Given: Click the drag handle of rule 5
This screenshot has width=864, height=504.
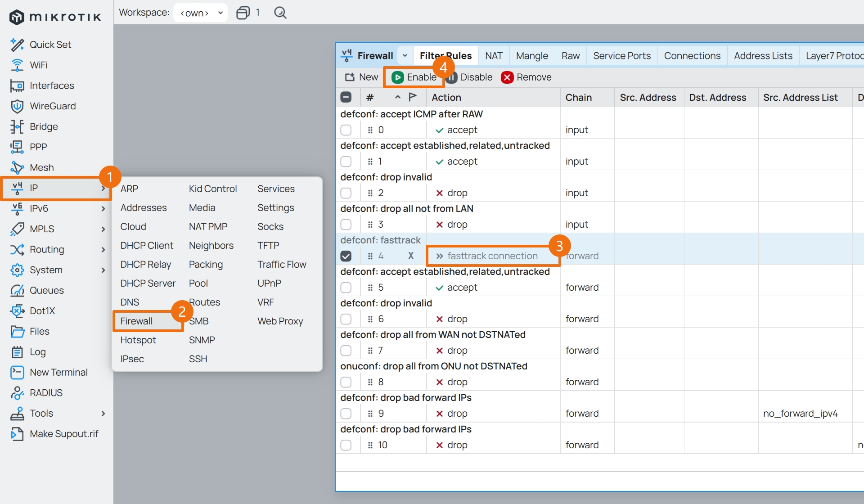Looking at the screenshot, I should click(370, 288).
